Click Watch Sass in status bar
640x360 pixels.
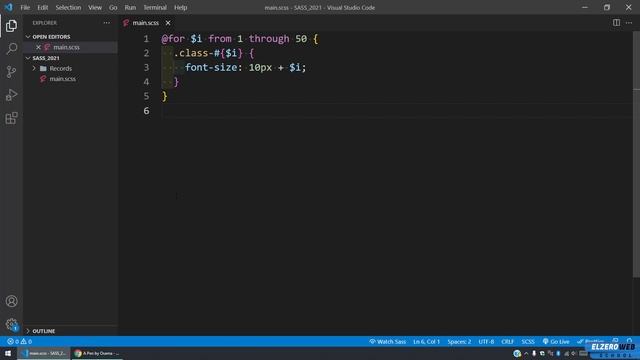click(387, 342)
